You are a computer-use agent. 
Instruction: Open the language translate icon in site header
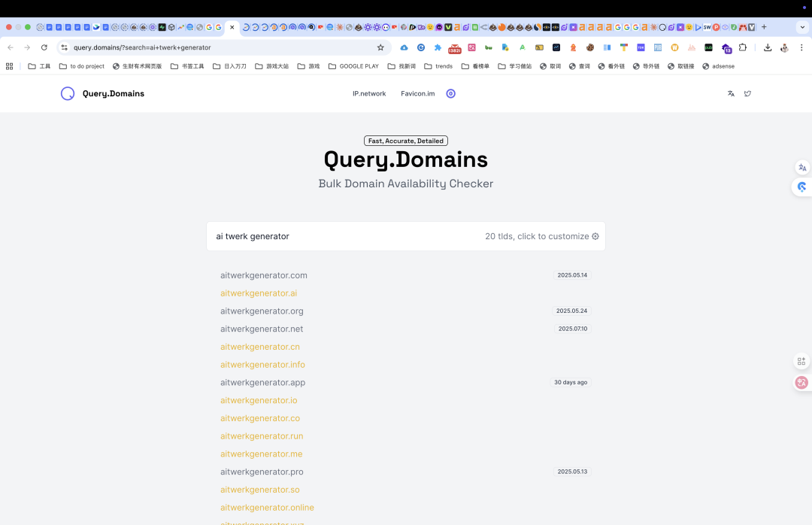tap(731, 94)
